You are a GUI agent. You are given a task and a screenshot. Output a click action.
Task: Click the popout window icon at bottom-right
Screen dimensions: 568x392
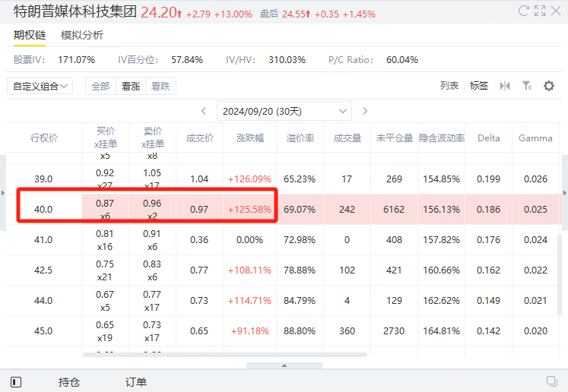click(x=552, y=381)
